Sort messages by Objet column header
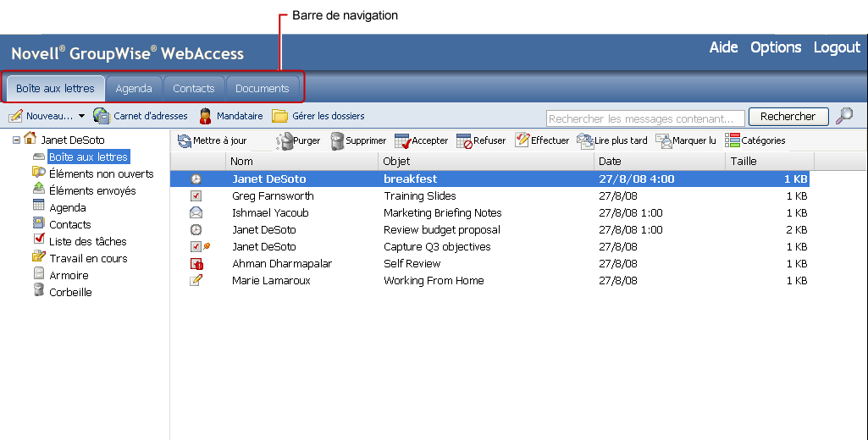The height and width of the screenshot is (440, 868). 486,161
